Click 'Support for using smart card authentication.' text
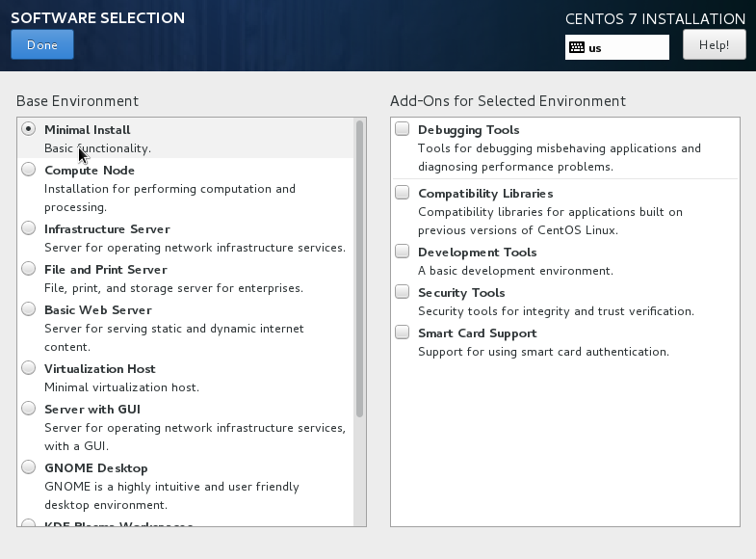This screenshot has width=756, height=559. click(x=543, y=352)
